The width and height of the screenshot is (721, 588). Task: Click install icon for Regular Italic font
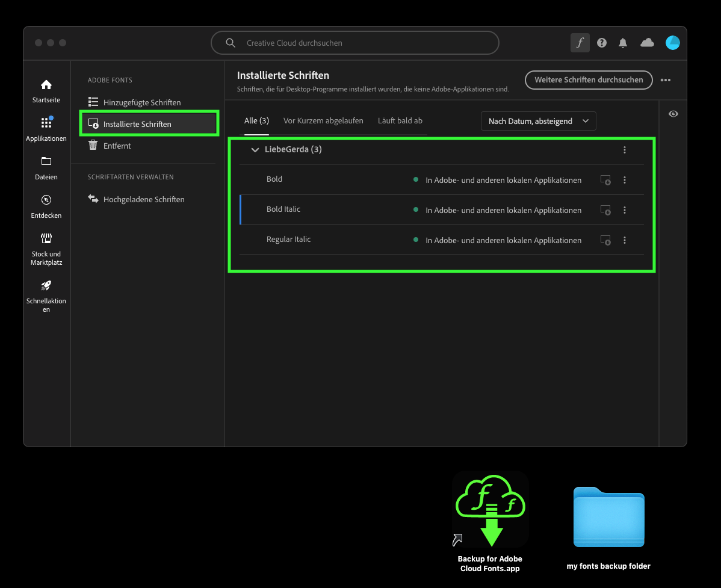605,240
